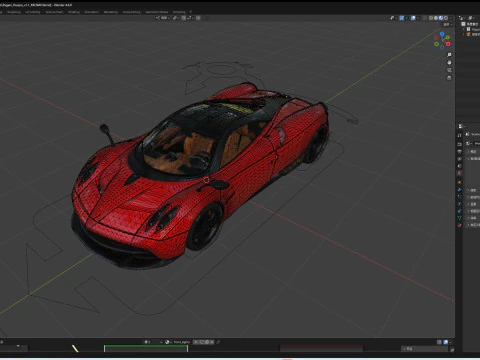Viewport: 480px width, 360px height.
Task: Open the Output properties tab
Action: pos(459,151)
